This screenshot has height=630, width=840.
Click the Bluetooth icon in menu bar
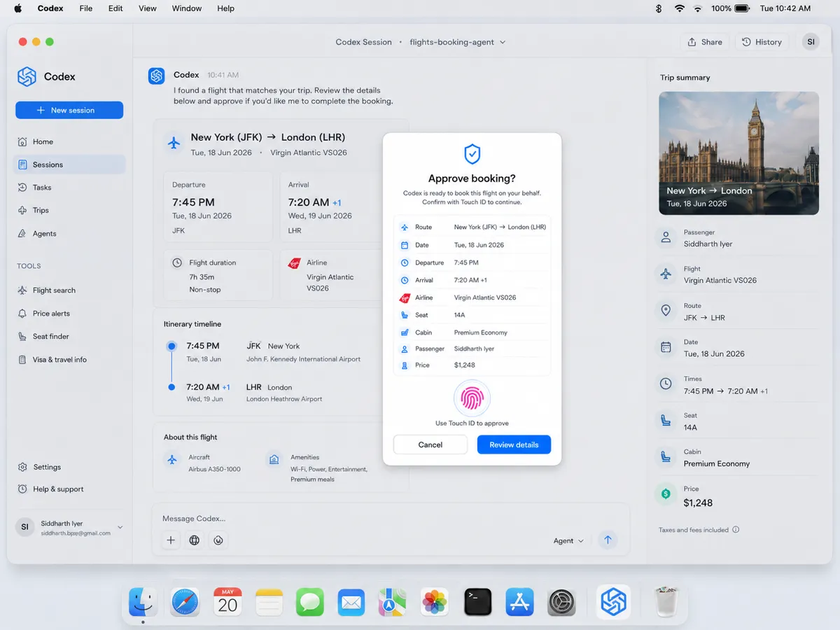pyautogui.click(x=659, y=8)
